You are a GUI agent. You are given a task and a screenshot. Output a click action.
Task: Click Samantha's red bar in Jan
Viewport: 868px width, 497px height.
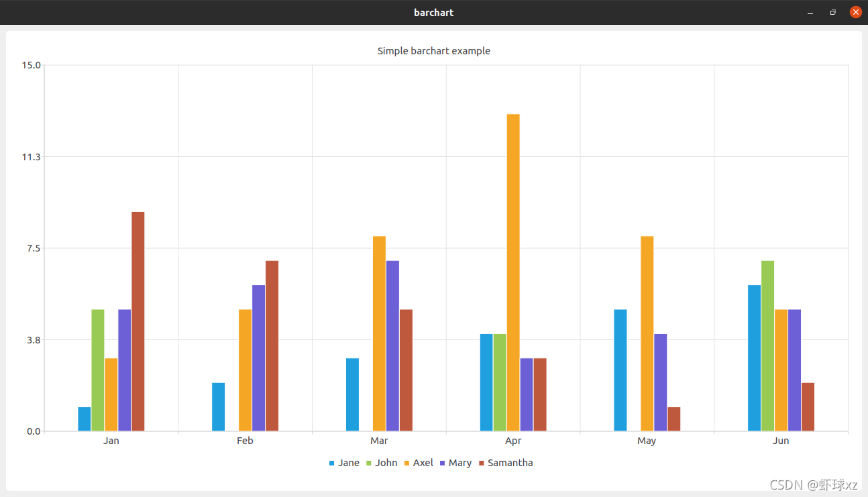coord(138,321)
